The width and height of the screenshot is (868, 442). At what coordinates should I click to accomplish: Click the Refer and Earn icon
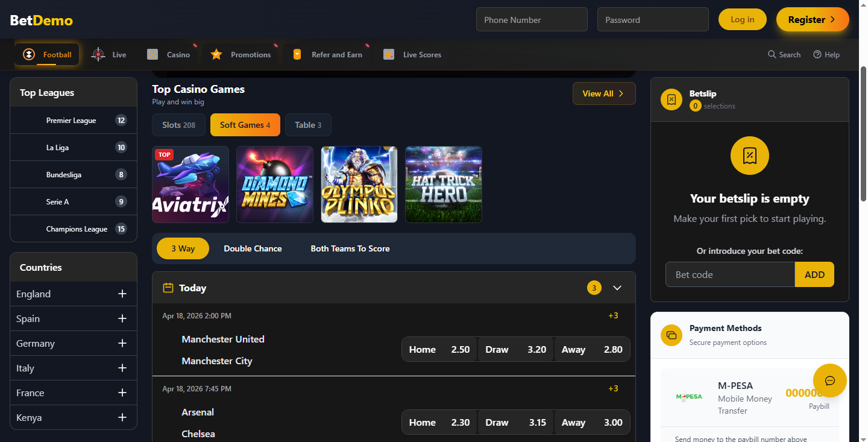click(x=297, y=54)
